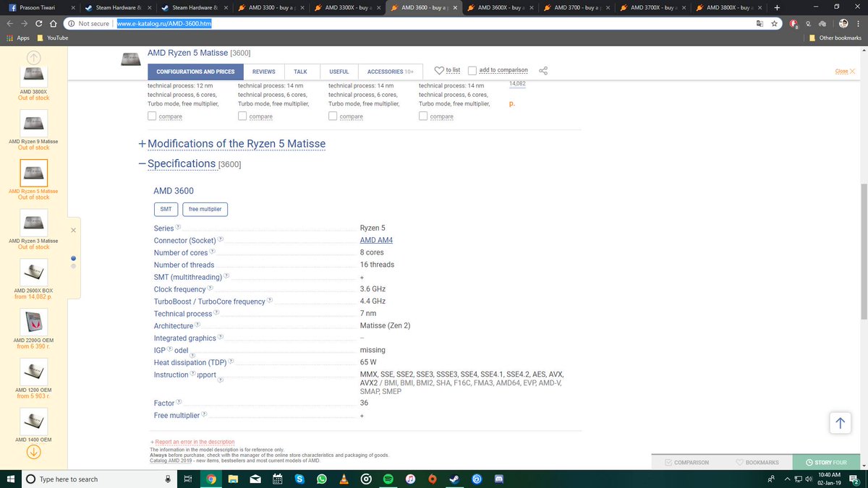Click the help icon next to Series

[x=178, y=227]
